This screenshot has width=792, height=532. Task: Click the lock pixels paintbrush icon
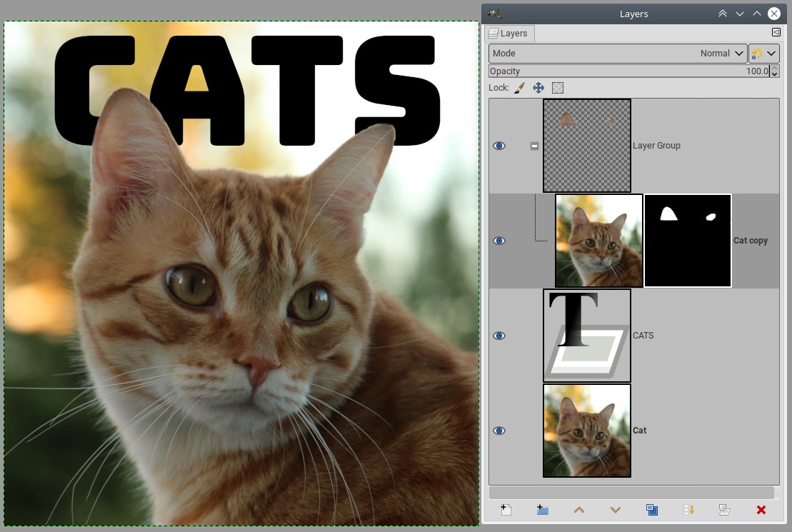(x=519, y=87)
